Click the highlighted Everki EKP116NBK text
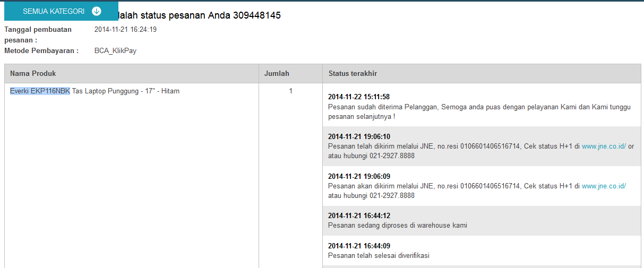 click(40, 91)
